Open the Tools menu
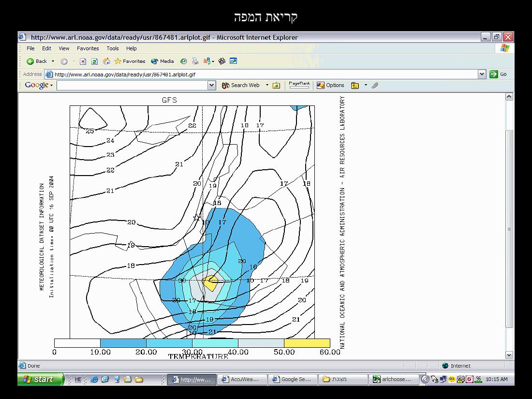Screen dimensions: 532x399 tap(113, 48)
